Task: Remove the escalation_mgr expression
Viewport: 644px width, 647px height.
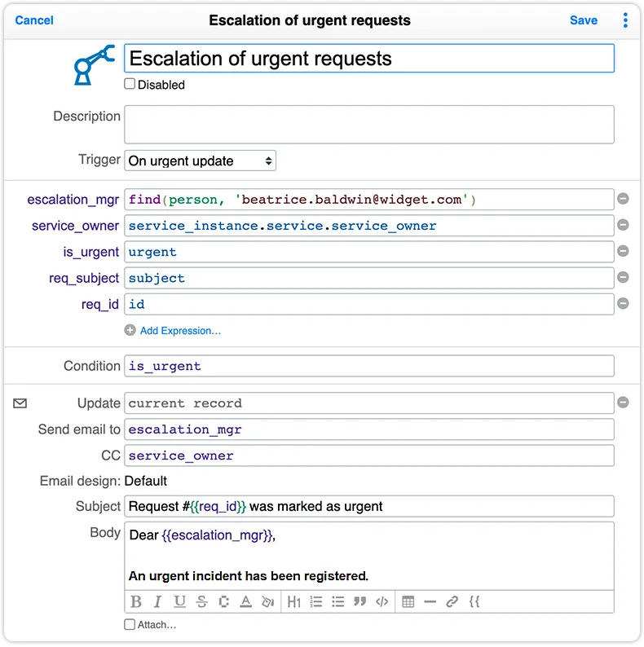Action: (623, 199)
